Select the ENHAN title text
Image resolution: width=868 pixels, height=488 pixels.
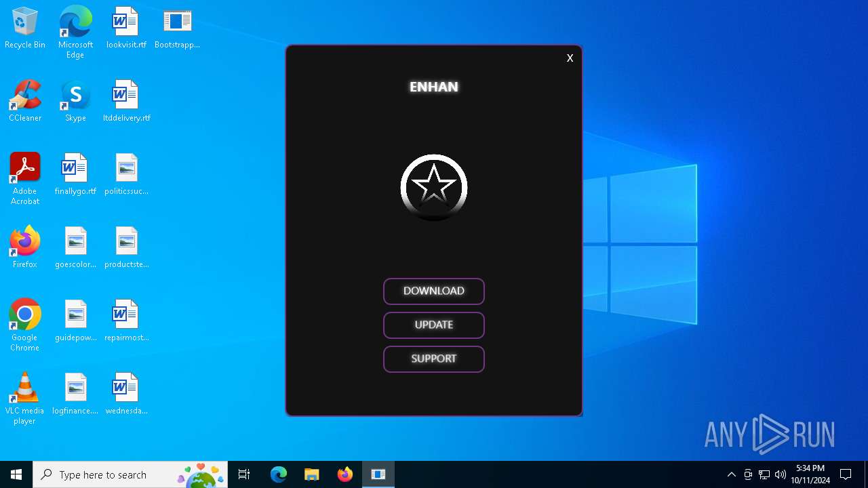(x=434, y=87)
